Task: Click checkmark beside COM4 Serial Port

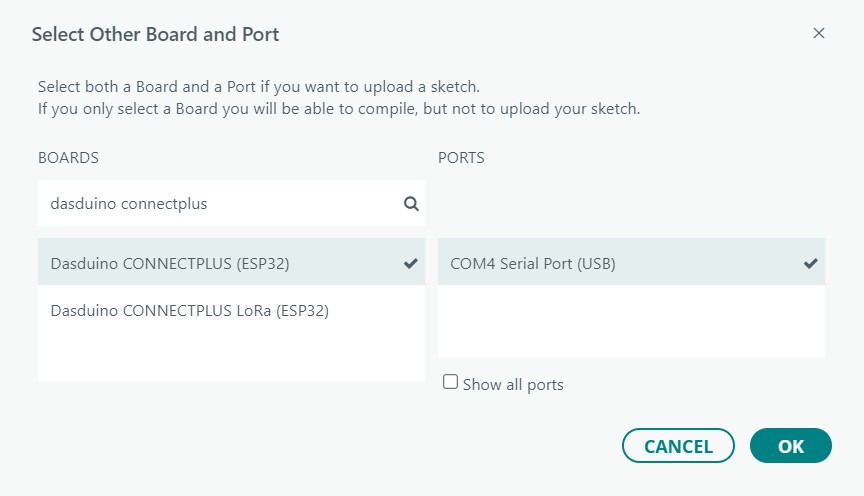Action: pos(811,264)
